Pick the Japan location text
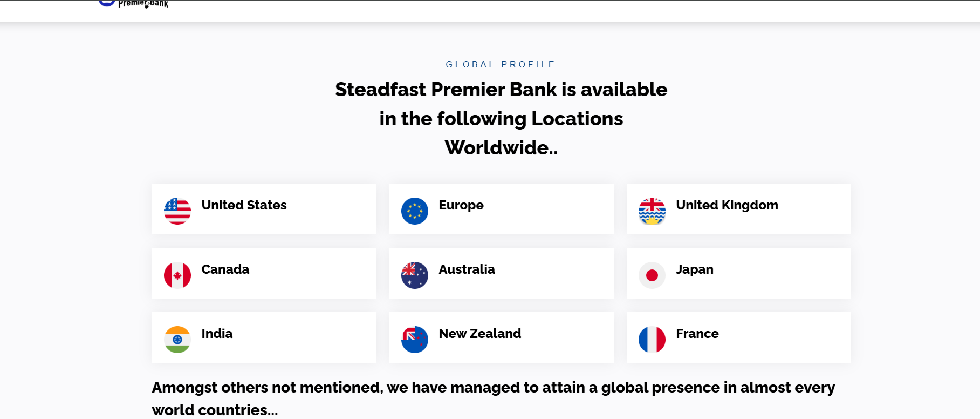The height and width of the screenshot is (419, 980). click(x=694, y=269)
